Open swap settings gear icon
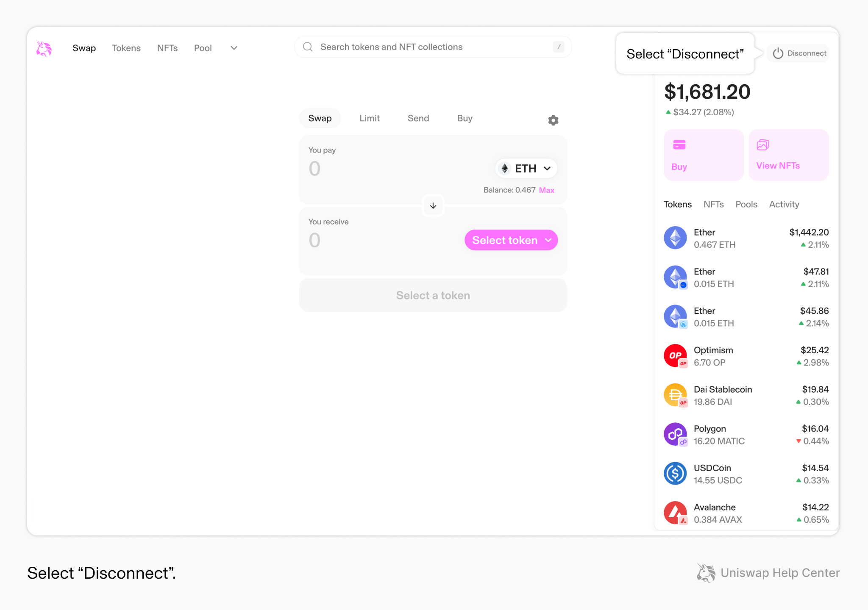Screen dimensions: 868x610 [553, 120]
